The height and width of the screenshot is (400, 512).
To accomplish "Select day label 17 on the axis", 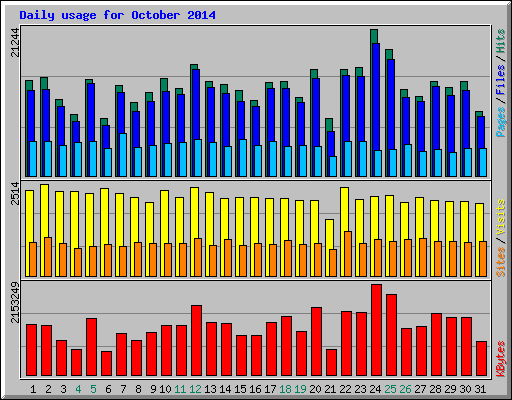I will [270, 389].
